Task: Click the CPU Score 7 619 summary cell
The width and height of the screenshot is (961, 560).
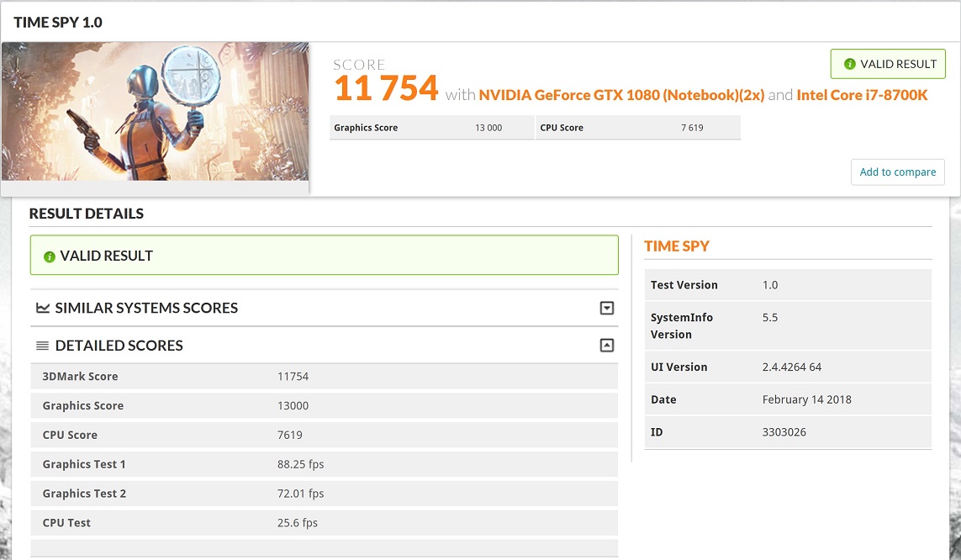Action: (x=638, y=128)
